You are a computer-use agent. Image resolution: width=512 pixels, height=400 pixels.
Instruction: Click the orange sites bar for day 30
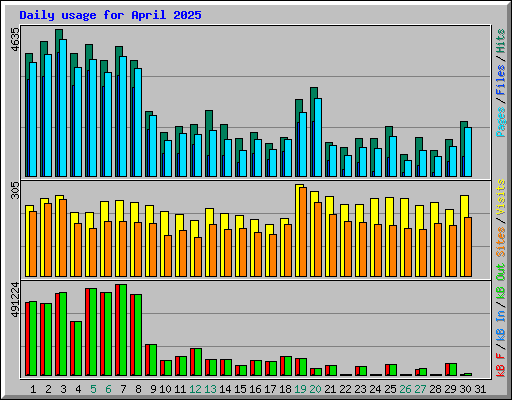tap(468, 247)
